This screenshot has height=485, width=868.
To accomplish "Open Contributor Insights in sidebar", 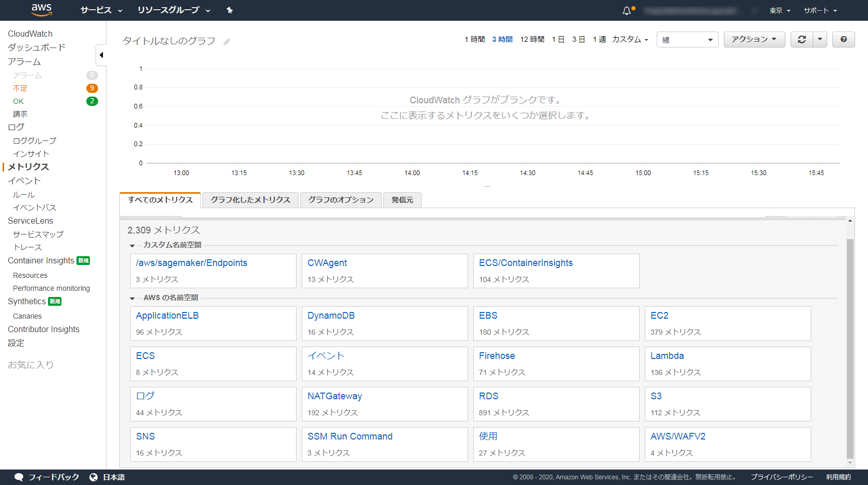I will (43, 330).
